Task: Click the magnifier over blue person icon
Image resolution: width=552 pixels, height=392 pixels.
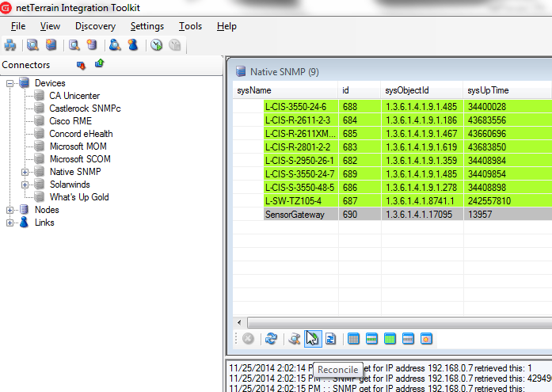Action: tap(115, 45)
